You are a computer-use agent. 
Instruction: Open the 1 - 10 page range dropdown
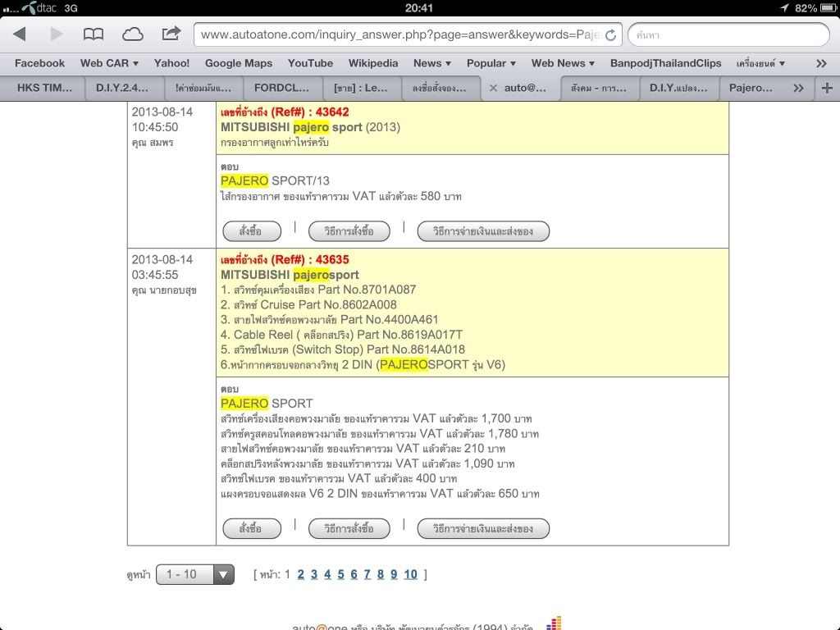coord(195,574)
